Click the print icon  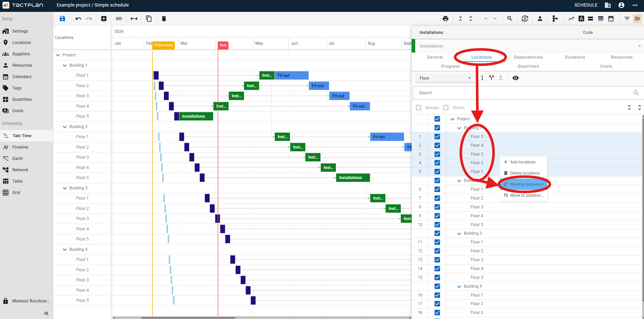[x=445, y=18]
